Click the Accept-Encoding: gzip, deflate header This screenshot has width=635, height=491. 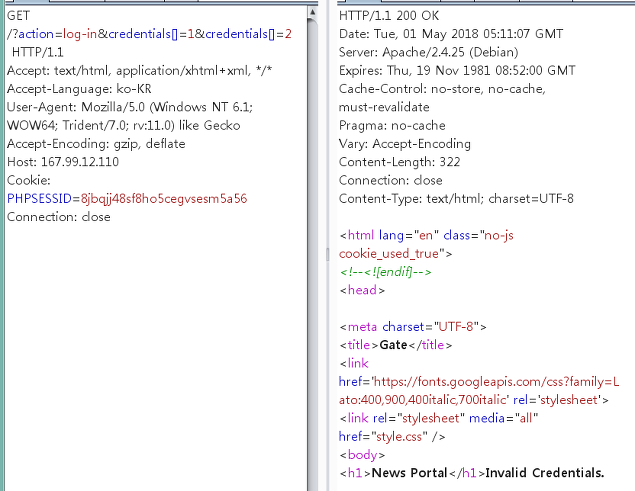coord(96,144)
